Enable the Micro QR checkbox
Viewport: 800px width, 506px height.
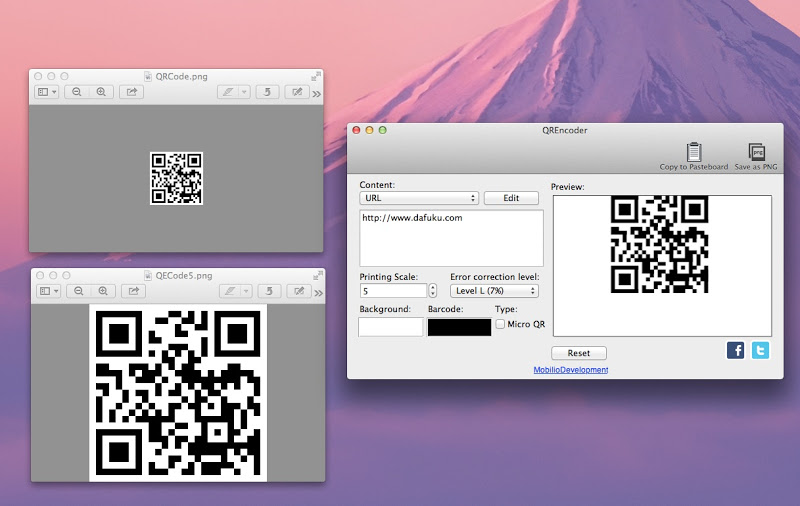click(501, 324)
